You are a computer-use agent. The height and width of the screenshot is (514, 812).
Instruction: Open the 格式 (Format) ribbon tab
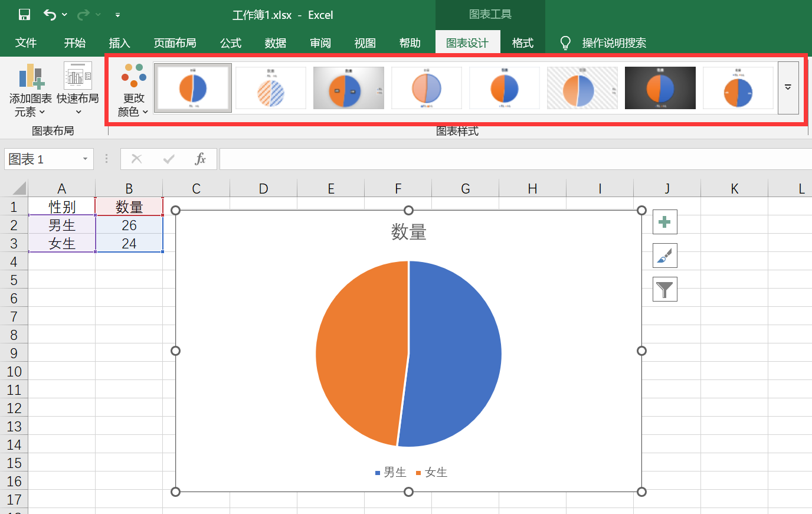pyautogui.click(x=522, y=43)
